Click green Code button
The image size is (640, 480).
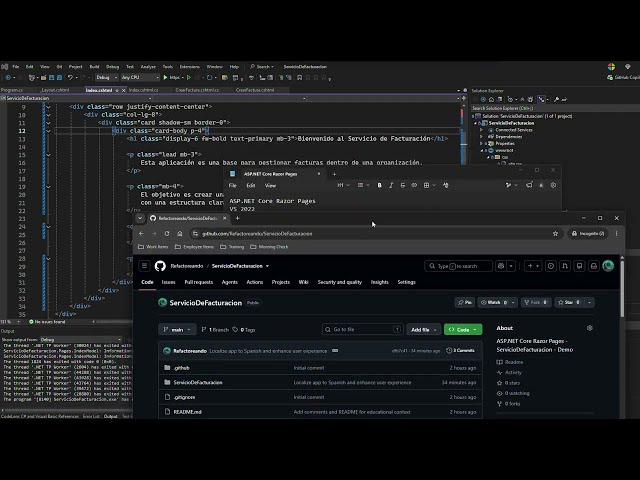point(463,329)
